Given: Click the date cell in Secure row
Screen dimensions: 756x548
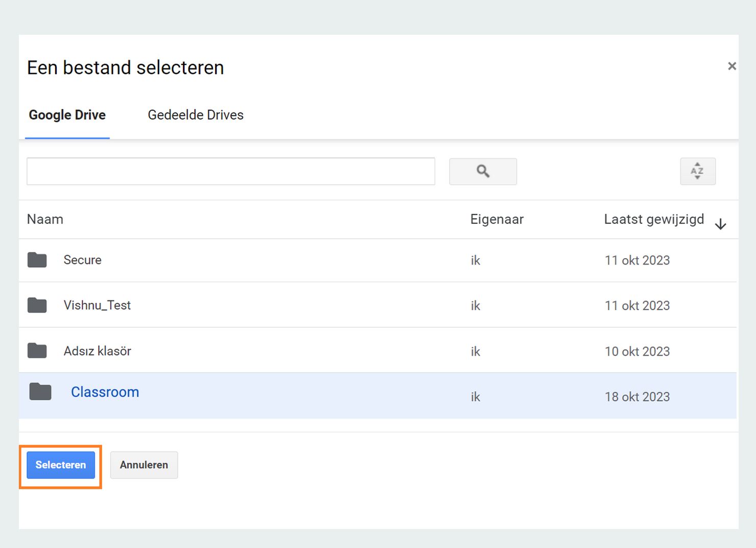Looking at the screenshot, I should tap(637, 260).
